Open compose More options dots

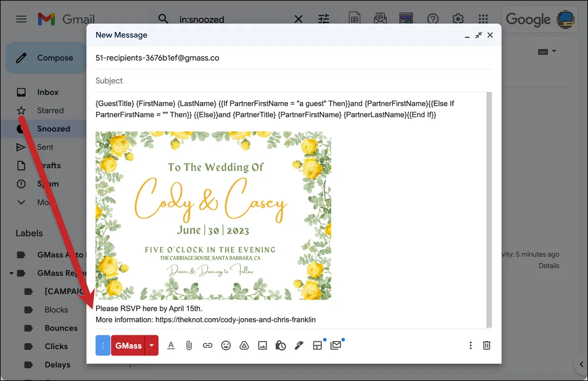coord(470,346)
